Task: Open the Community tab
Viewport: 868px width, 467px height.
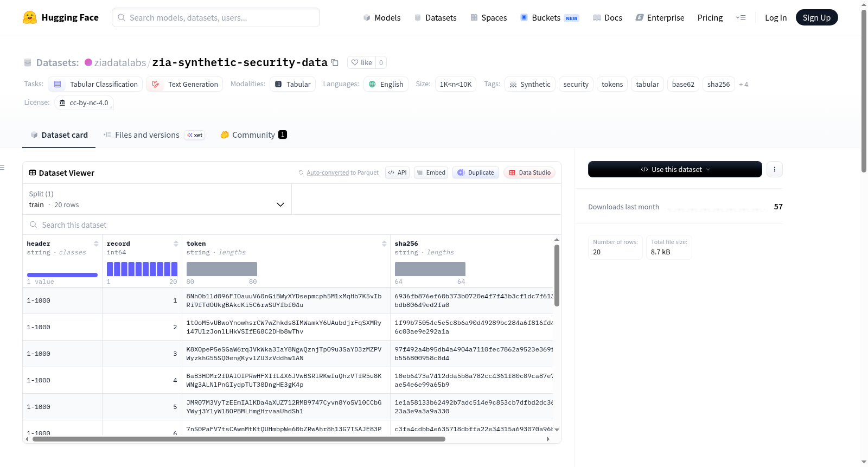Action: [253, 135]
